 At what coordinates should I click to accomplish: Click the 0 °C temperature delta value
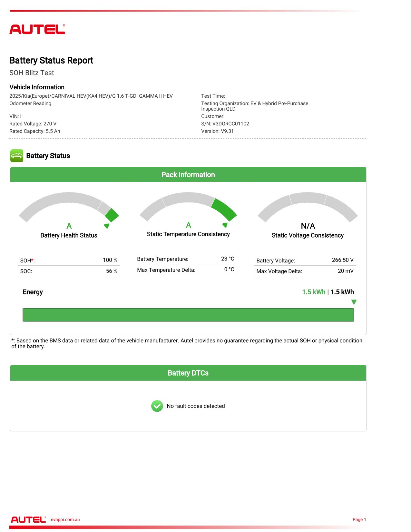click(x=229, y=270)
